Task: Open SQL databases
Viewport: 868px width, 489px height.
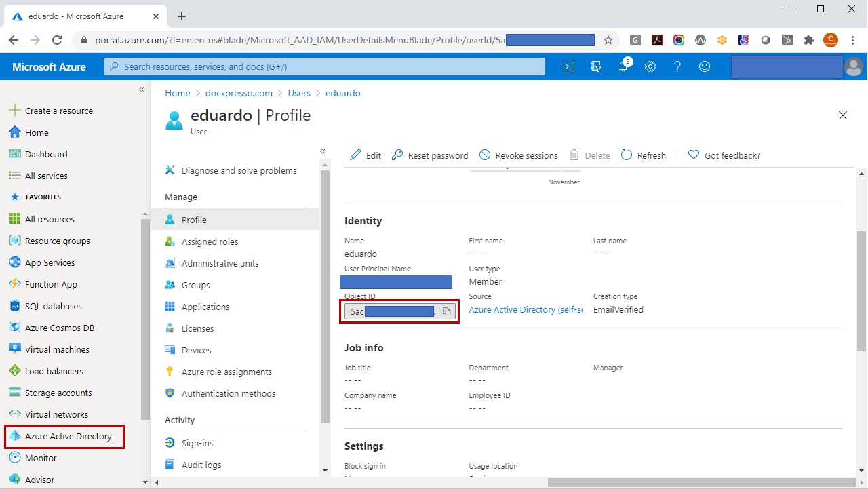Action: click(x=45, y=306)
